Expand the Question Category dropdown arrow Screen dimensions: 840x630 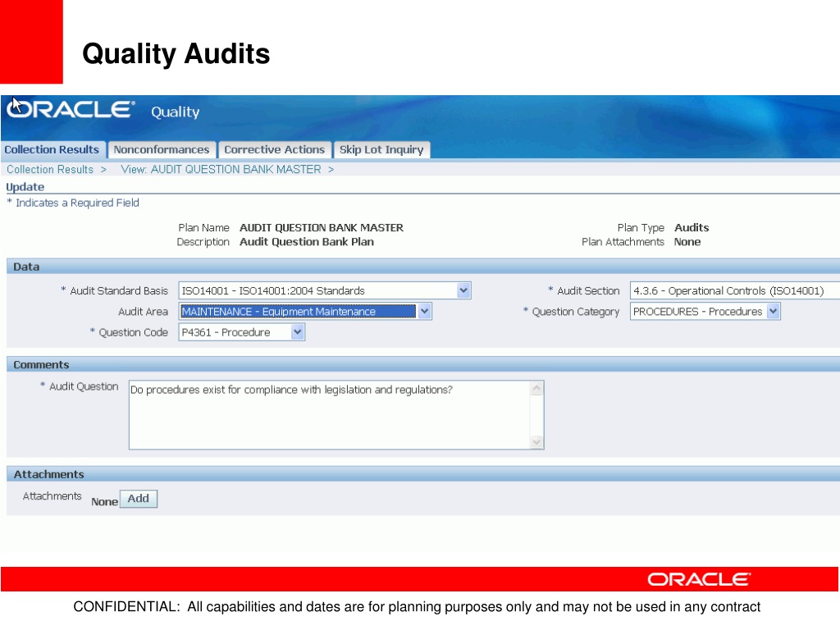pyautogui.click(x=773, y=311)
